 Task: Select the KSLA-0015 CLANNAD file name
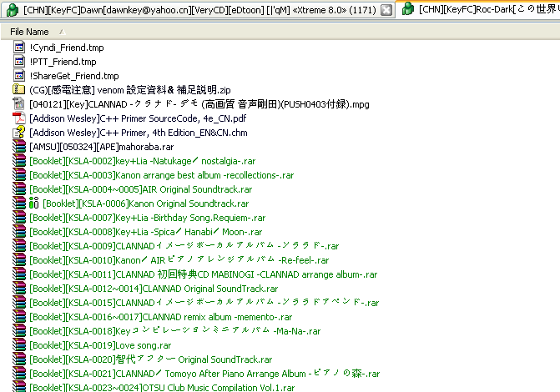tap(204, 303)
